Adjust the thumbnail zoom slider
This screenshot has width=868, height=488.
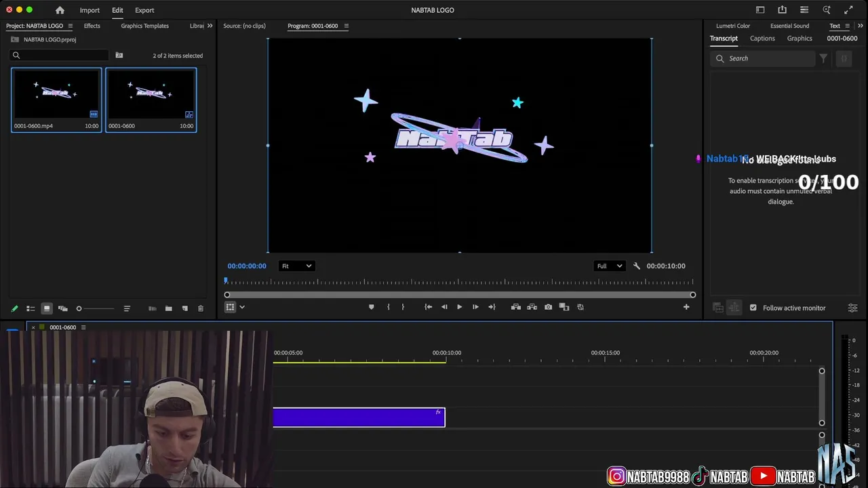(x=95, y=308)
